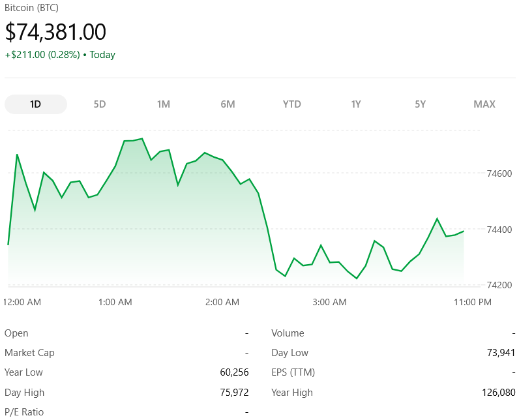This screenshot has width=519, height=420.
Task: Select the 1D time range tab
Action: click(x=35, y=104)
